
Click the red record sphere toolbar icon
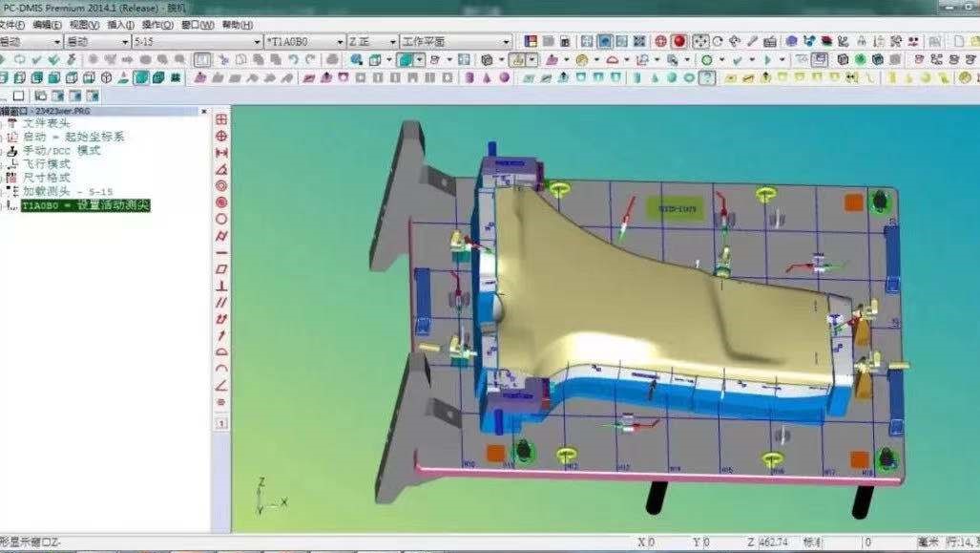(x=679, y=41)
